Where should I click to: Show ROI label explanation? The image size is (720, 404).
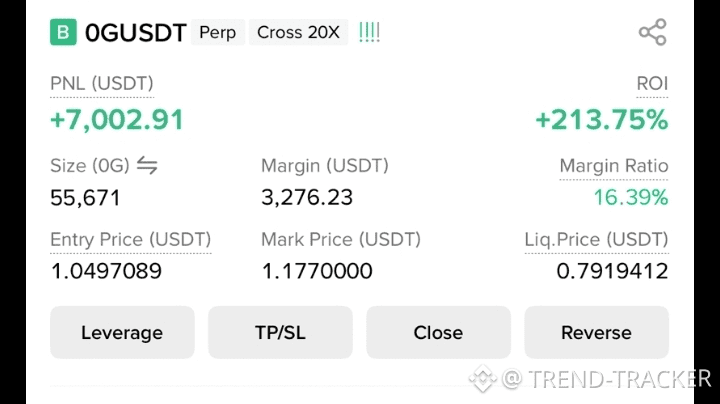tap(652, 84)
